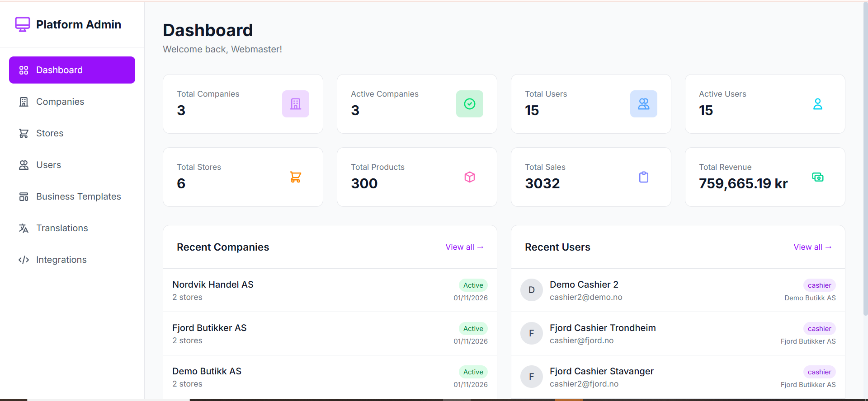Open the Translations menu item
Viewport: 868px width, 401px height.
coord(62,228)
